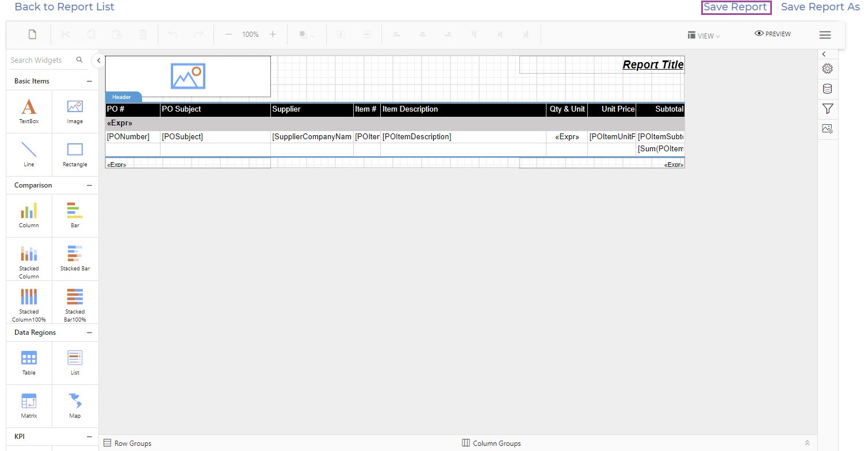Image resolution: width=868 pixels, height=451 pixels.
Task: Select the [POItemDescription] table cell
Action: [463, 137]
